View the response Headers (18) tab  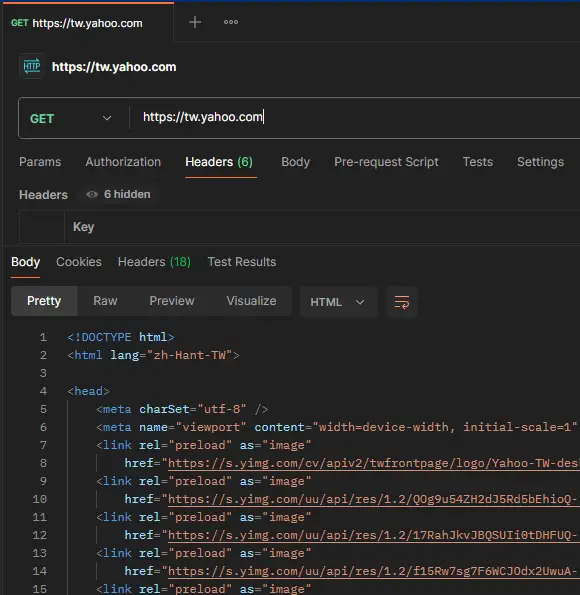[154, 262]
